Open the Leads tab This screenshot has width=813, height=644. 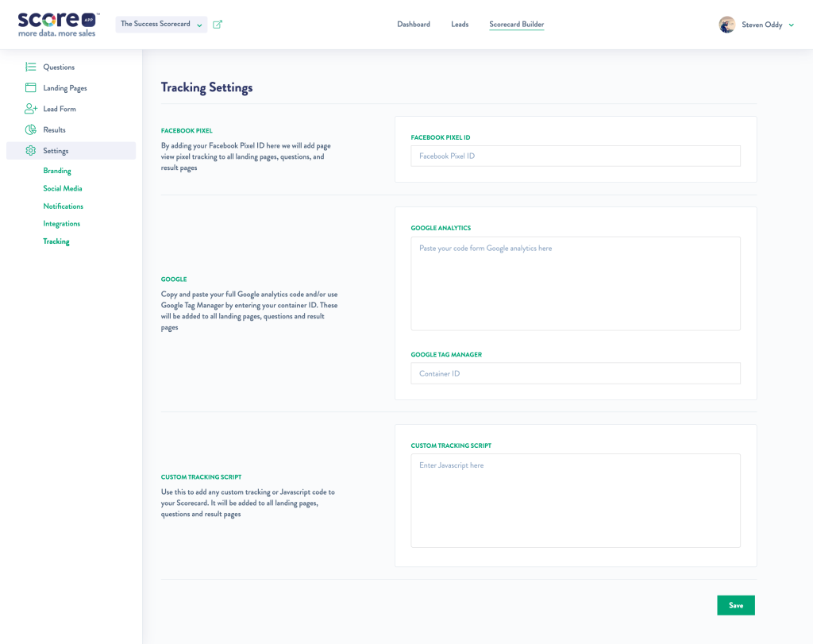tap(460, 25)
